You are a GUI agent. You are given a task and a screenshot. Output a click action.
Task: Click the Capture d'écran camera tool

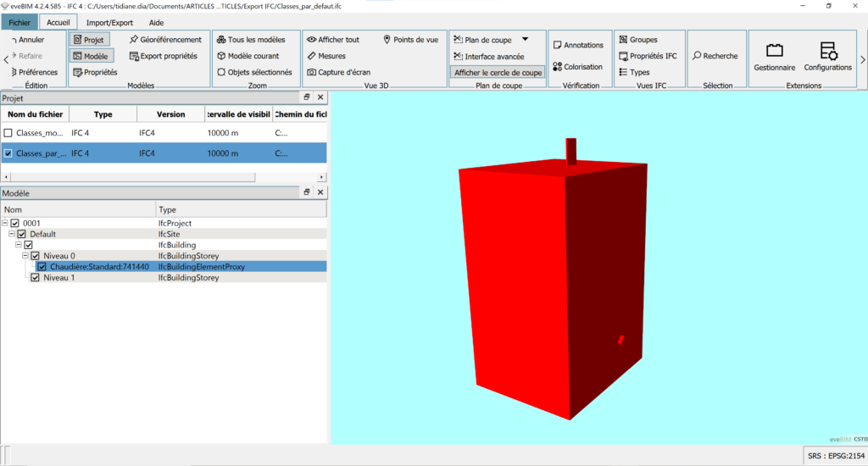[338, 72]
